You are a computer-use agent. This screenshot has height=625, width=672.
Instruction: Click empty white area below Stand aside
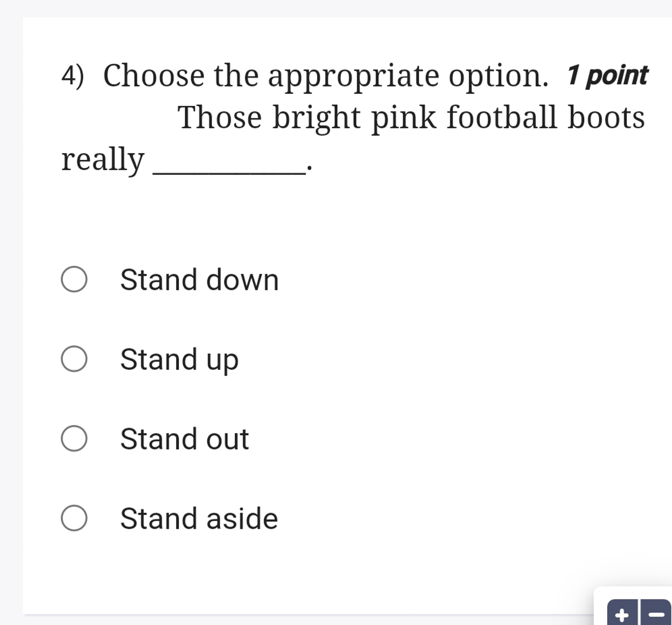(304, 575)
